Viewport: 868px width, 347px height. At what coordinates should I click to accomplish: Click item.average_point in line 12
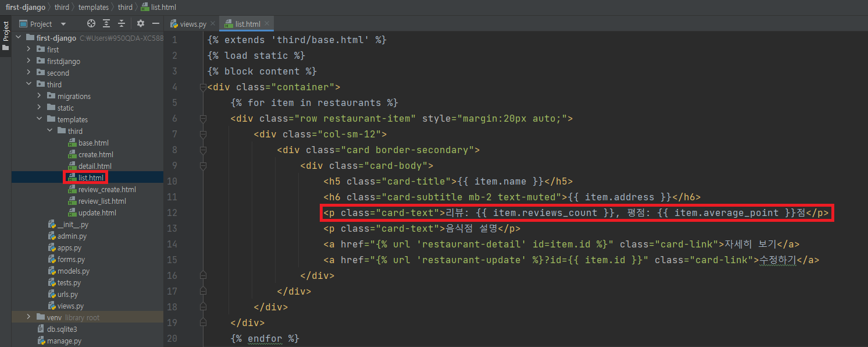click(726, 213)
